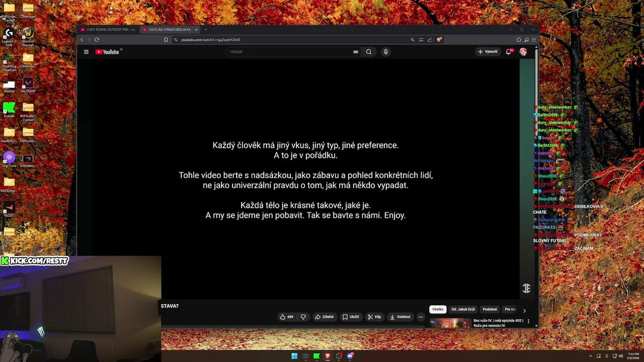This screenshot has height=362, width=644.
Task: Dislike the video
Action: 303,317
